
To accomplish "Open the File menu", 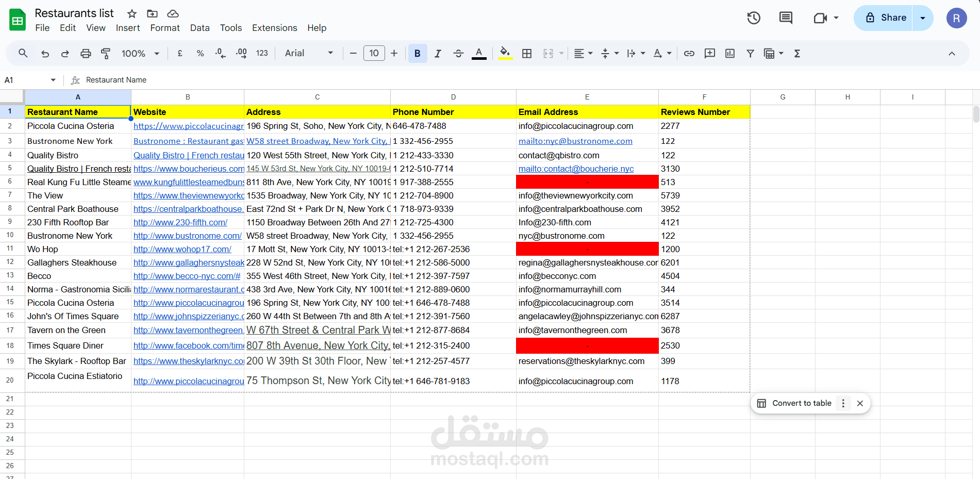I will pos(42,28).
